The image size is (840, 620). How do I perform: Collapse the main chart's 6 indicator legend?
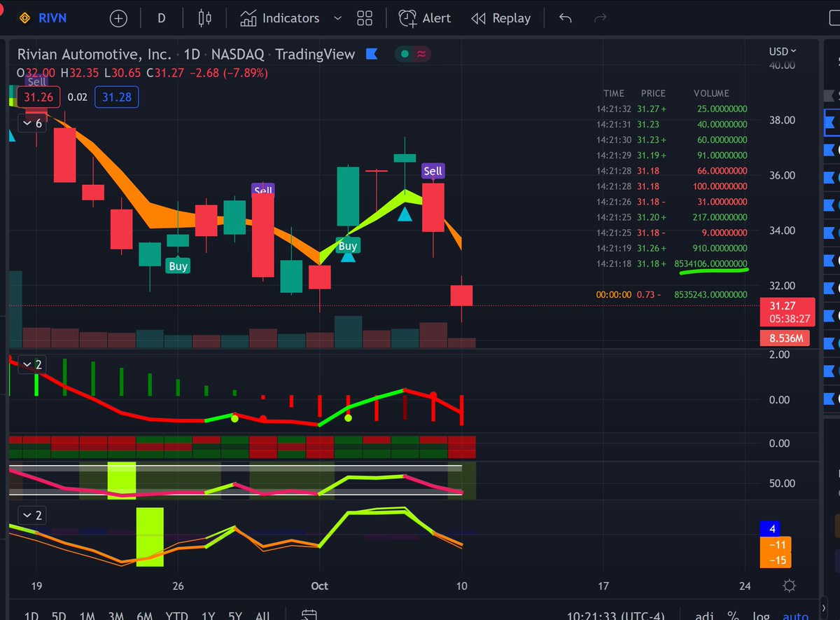32,123
